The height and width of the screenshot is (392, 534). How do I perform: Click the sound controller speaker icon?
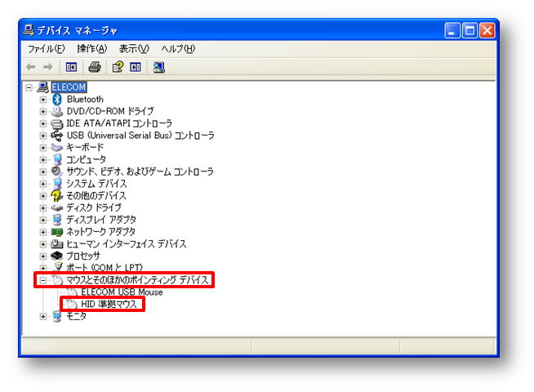pos(56,171)
